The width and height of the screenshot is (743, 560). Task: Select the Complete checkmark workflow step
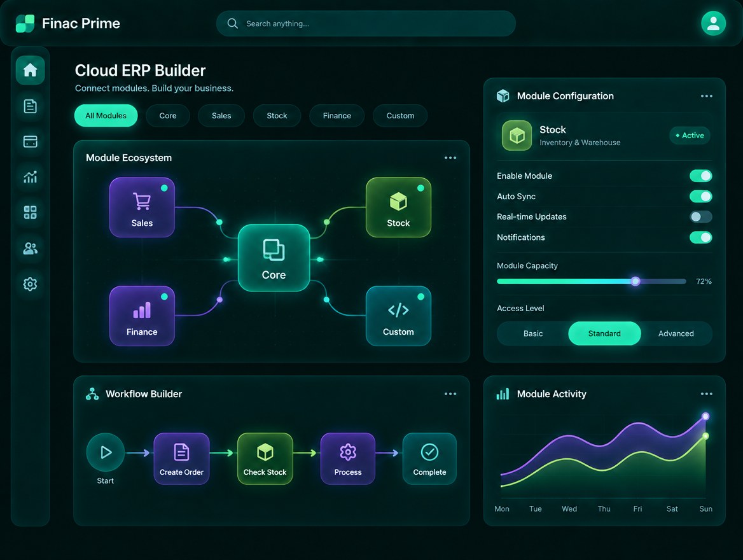click(x=430, y=459)
